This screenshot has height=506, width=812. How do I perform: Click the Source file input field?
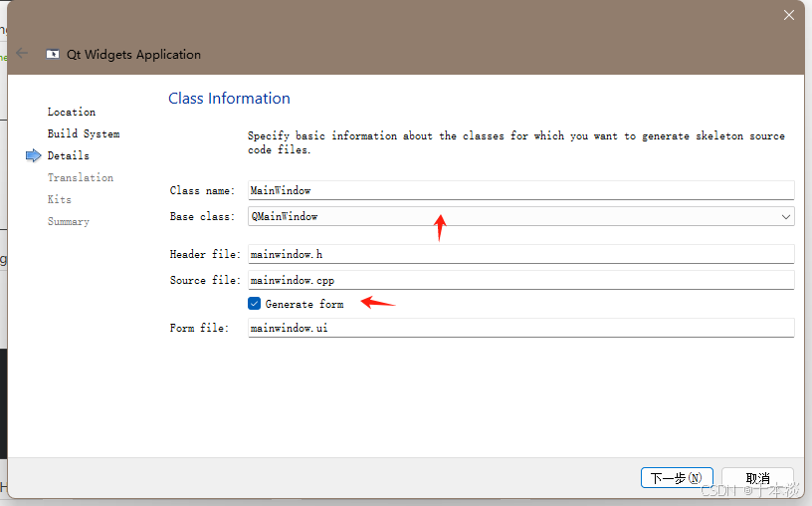coord(521,280)
